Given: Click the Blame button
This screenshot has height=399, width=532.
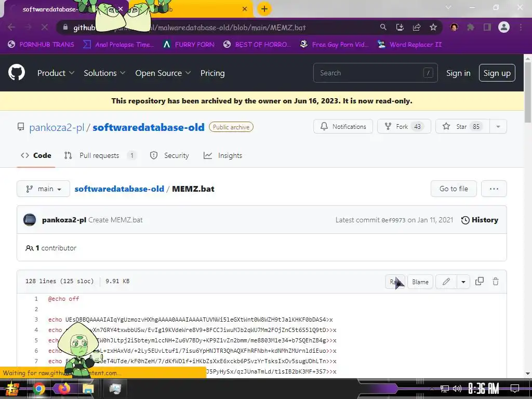Looking at the screenshot, I should point(420,282).
